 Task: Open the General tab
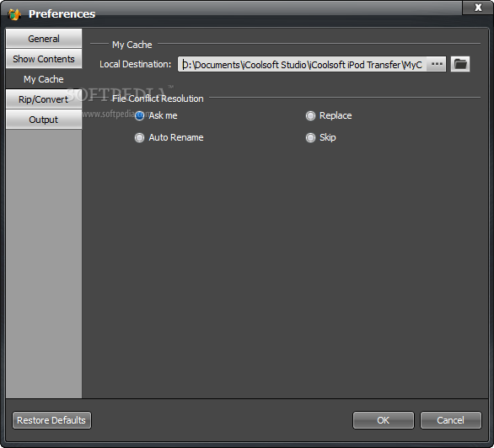[x=44, y=39]
